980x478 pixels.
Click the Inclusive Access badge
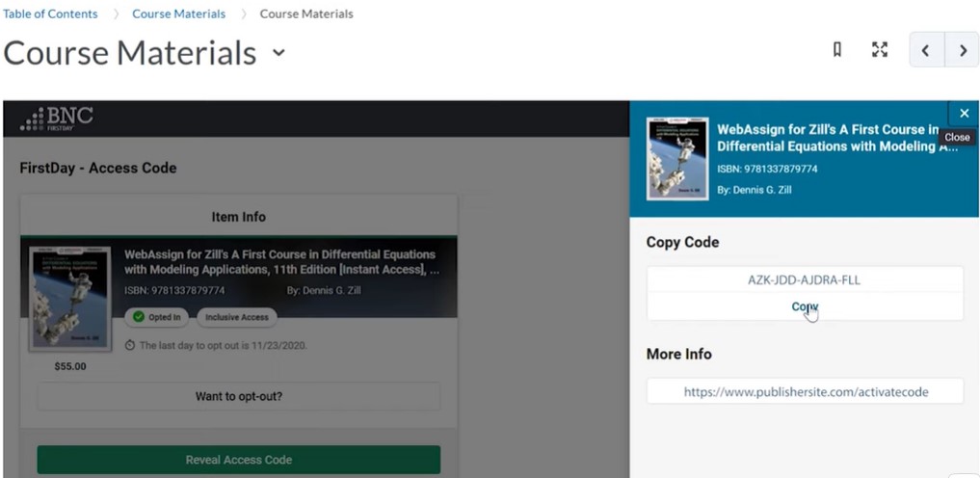pyautogui.click(x=238, y=317)
